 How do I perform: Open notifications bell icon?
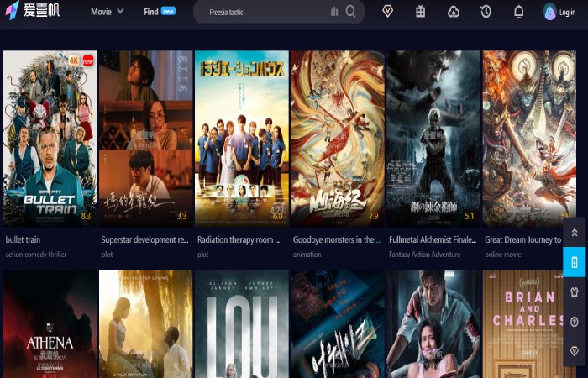pyautogui.click(x=518, y=12)
